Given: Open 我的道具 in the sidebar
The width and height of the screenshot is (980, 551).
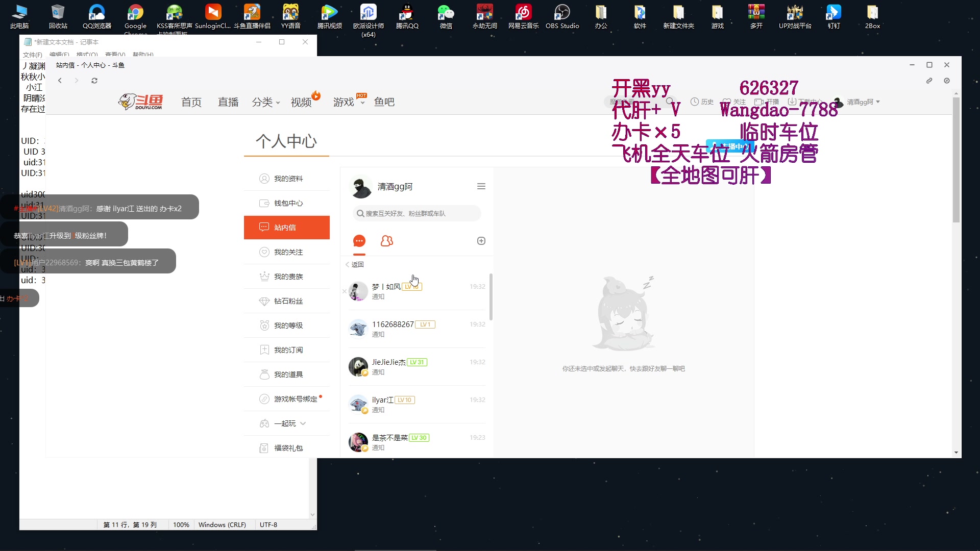Looking at the screenshot, I should 287,374.
